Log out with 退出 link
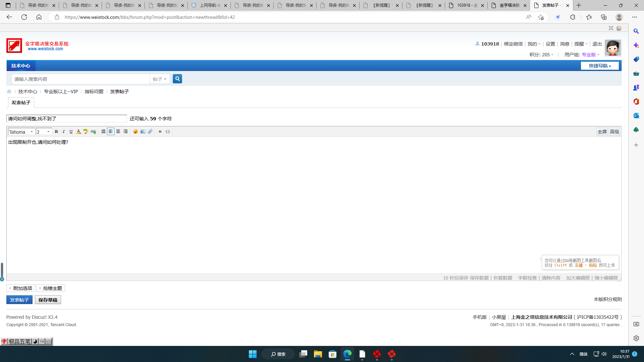The height and width of the screenshot is (362, 644). (x=597, y=44)
